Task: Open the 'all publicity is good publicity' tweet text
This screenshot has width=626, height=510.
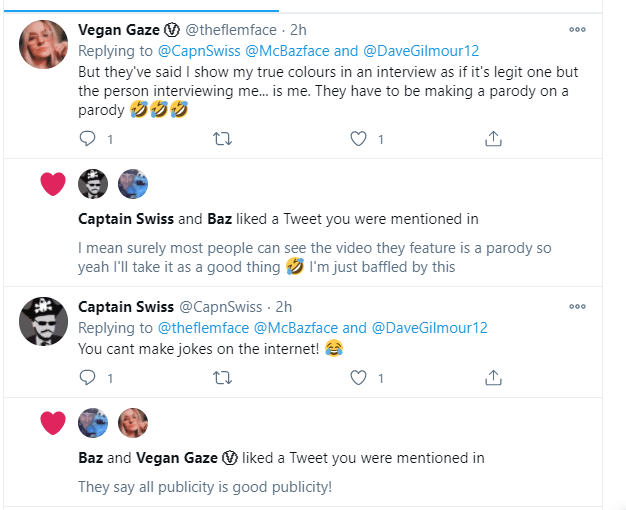Action: coord(205,487)
